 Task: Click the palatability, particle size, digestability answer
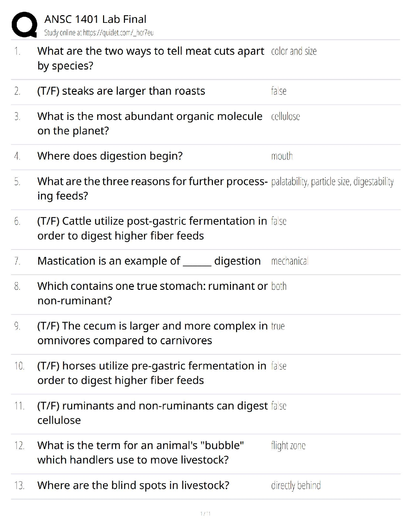coord(332,182)
